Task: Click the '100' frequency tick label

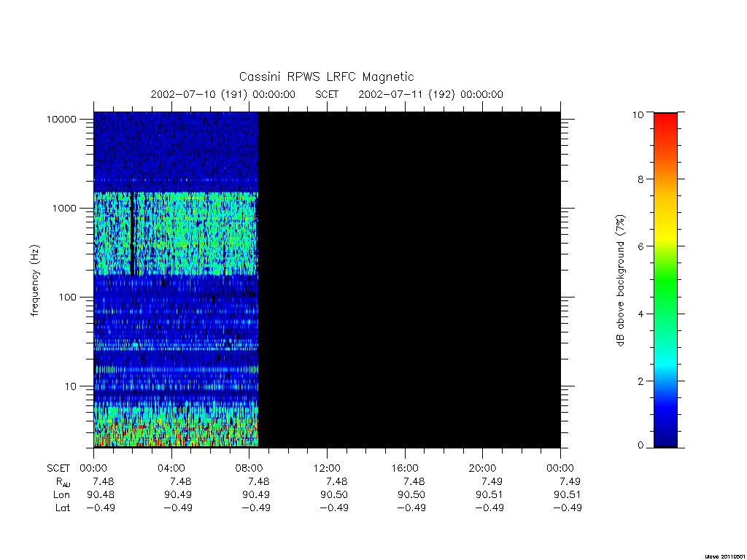Action: coord(68,297)
